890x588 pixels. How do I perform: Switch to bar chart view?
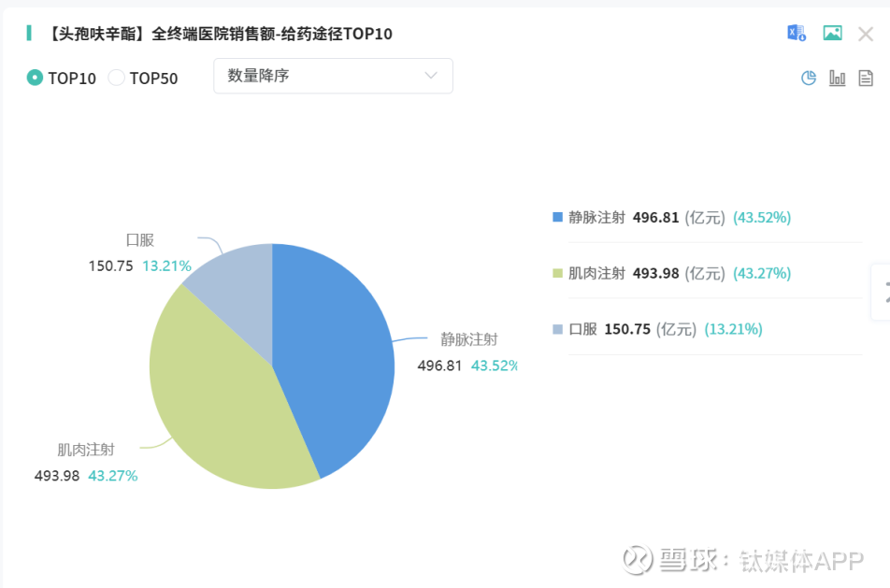click(x=838, y=78)
